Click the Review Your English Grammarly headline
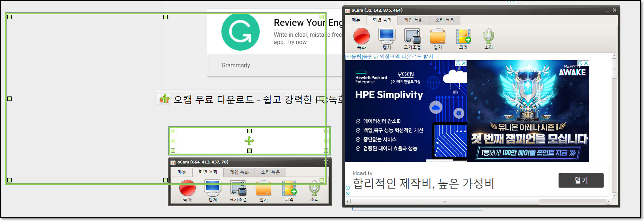This screenshot has height=221, width=644. point(308,23)
